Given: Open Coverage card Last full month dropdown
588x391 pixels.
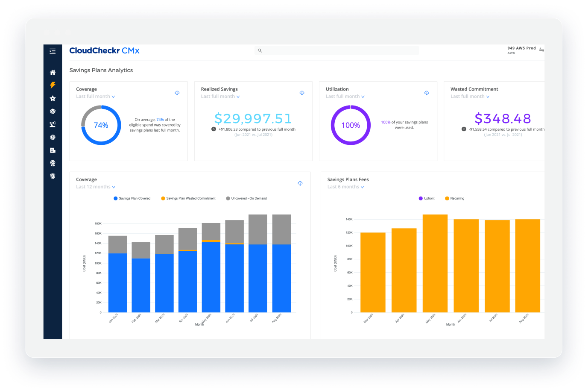Looking at the screenshot, I should (x=96, y=97).
